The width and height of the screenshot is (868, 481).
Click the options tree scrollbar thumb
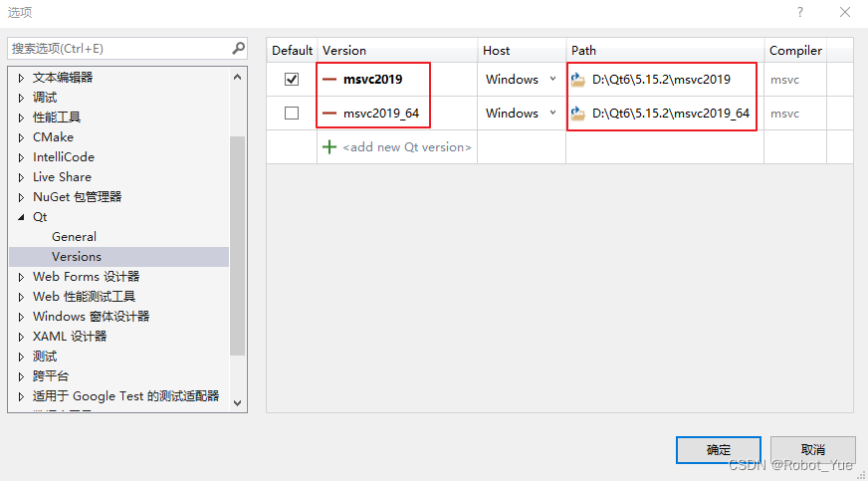pos(238,245)
